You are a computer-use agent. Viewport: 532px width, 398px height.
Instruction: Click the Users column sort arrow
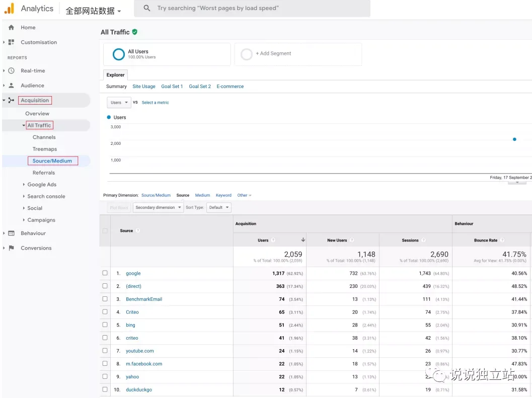point(303,240)
